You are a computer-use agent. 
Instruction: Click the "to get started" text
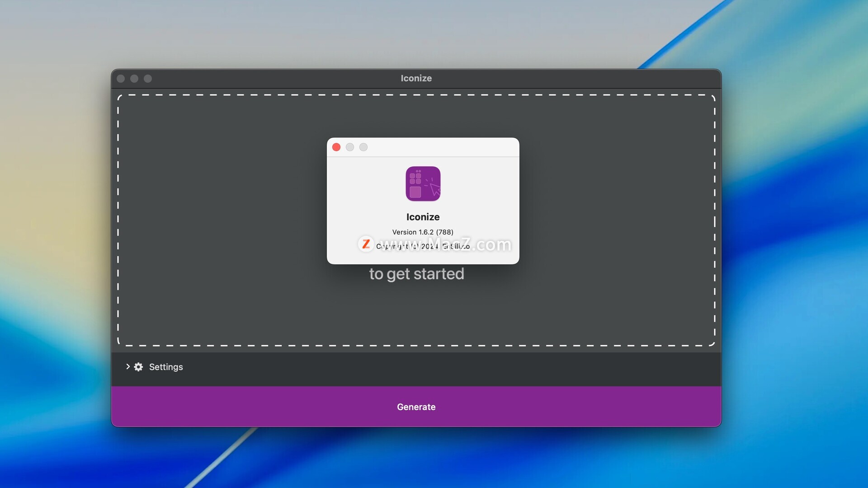click(416, 274)
